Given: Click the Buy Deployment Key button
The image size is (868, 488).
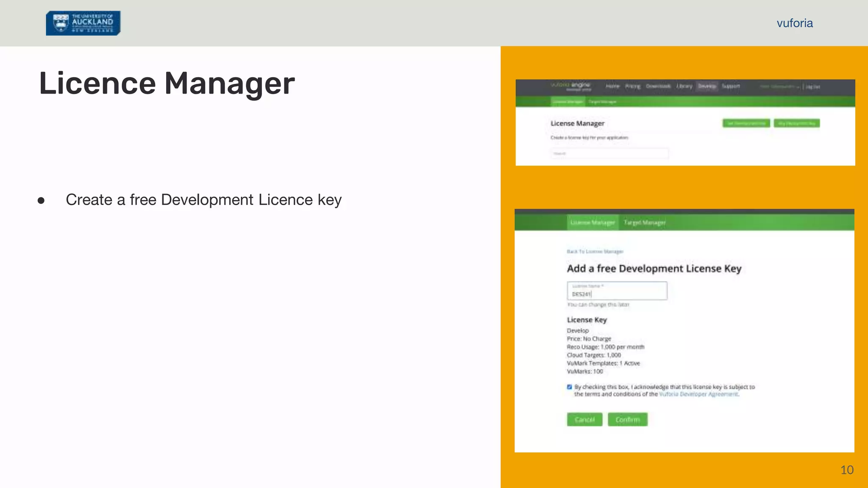Looking at the screenshot, I should click(x=796, y=123).
